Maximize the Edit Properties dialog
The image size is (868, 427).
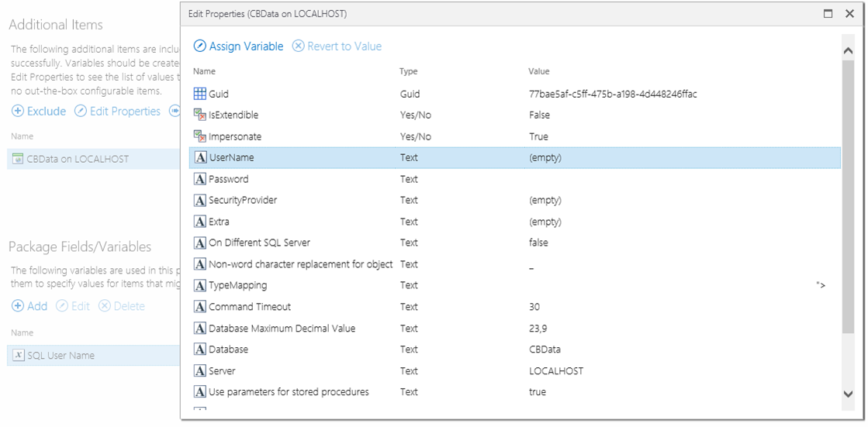tap(828, 14)
